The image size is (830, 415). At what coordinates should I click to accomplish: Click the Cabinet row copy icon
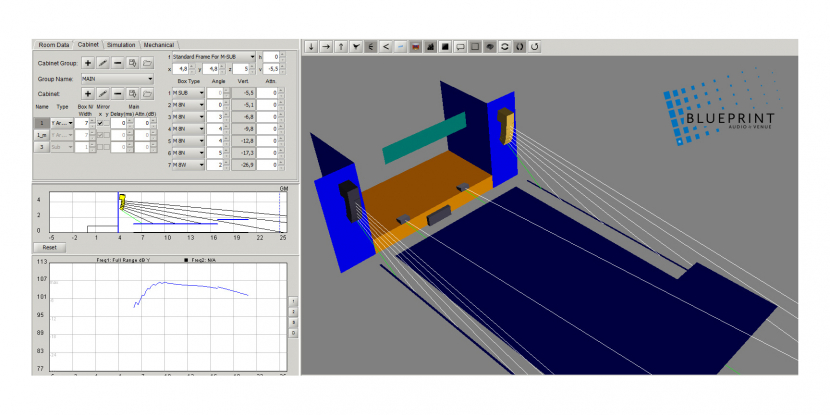click(x=133, y=94)
